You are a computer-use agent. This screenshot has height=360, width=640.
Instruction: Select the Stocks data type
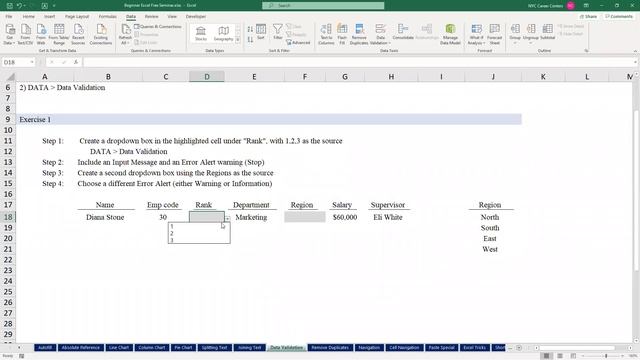click(201, 34)
